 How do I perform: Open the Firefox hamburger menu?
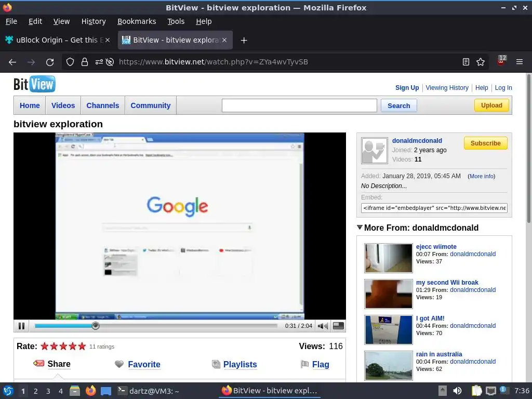pyautogui.click(x=519, y=62)
